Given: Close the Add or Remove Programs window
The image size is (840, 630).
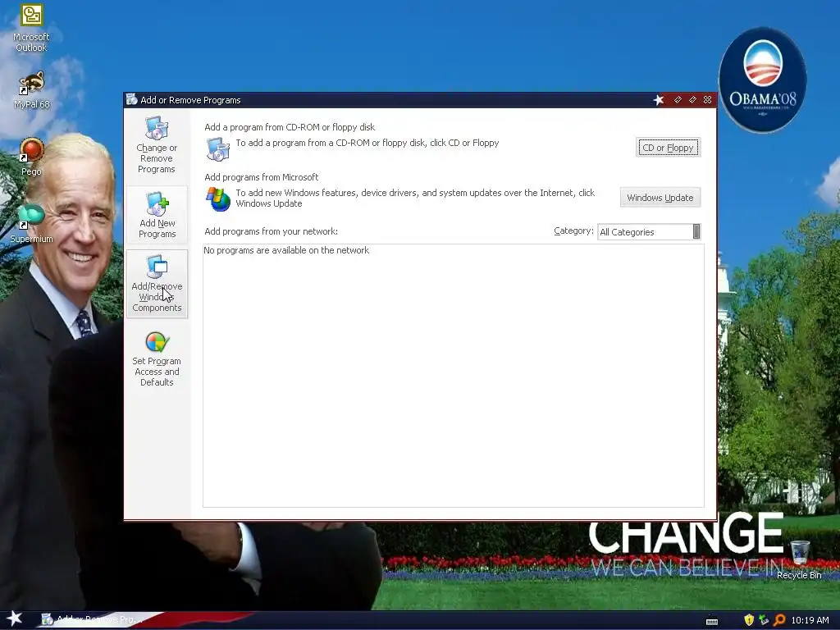Looking at the screenshot, I should [x=708, y=100].
